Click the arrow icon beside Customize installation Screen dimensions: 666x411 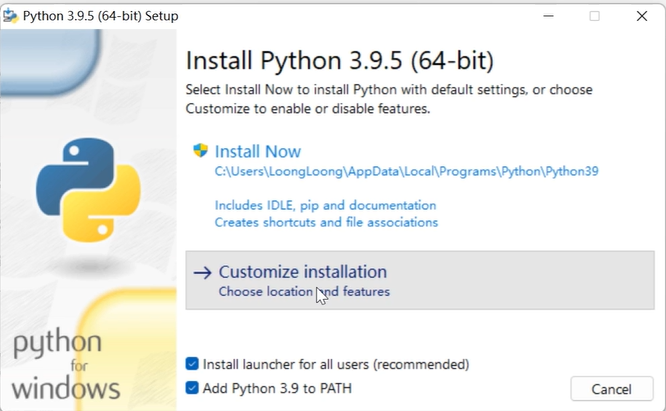(x=203, y=273)
